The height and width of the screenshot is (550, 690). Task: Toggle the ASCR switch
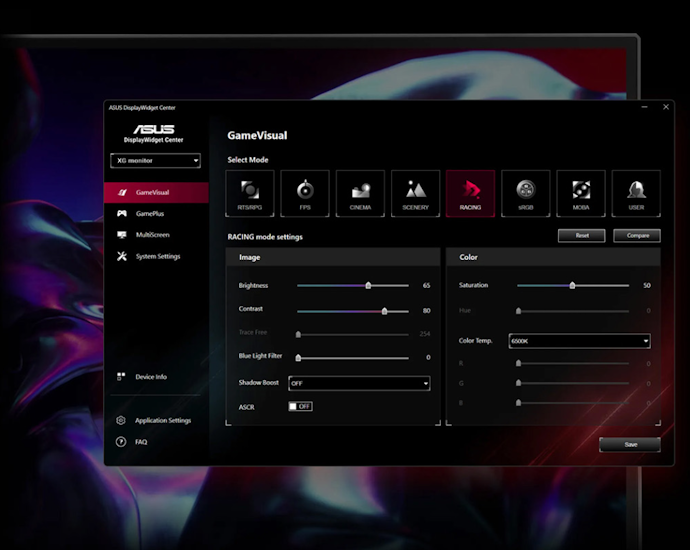tap(301, 407)
